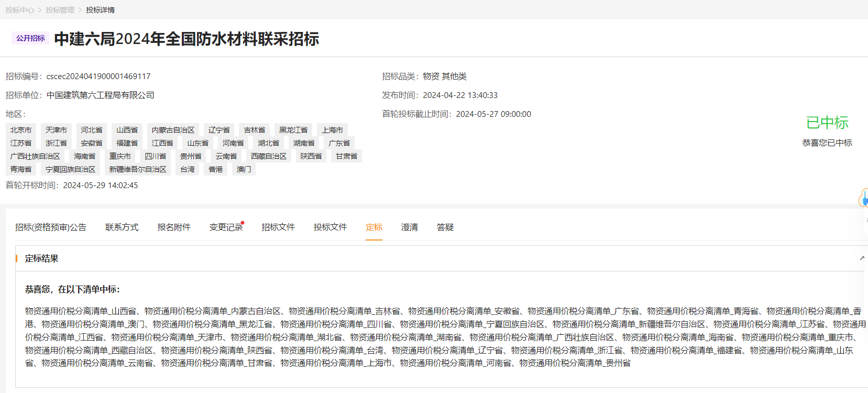The image size is (868, 393).
Task: Click the 江苏省 region tag
Action: (x=21, y=143)
